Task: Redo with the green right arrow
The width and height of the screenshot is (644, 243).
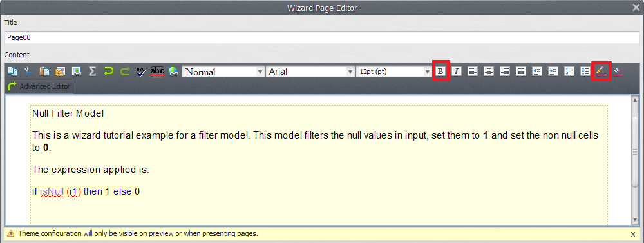Action: (125, 72)
